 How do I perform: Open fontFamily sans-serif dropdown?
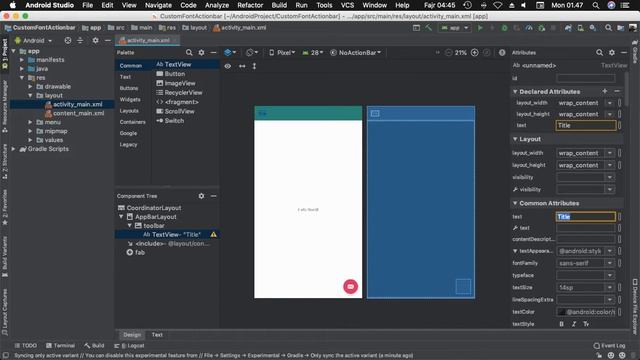pos(609,263)
